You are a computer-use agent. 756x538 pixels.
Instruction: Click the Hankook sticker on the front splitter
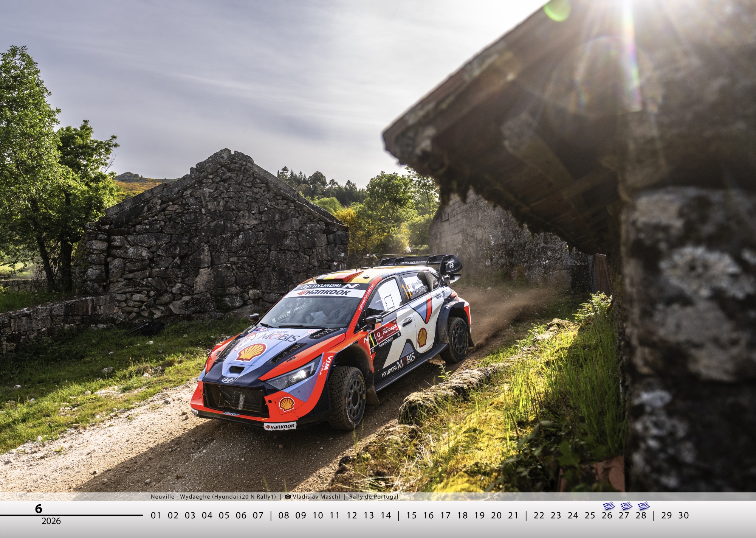(280, 426)
